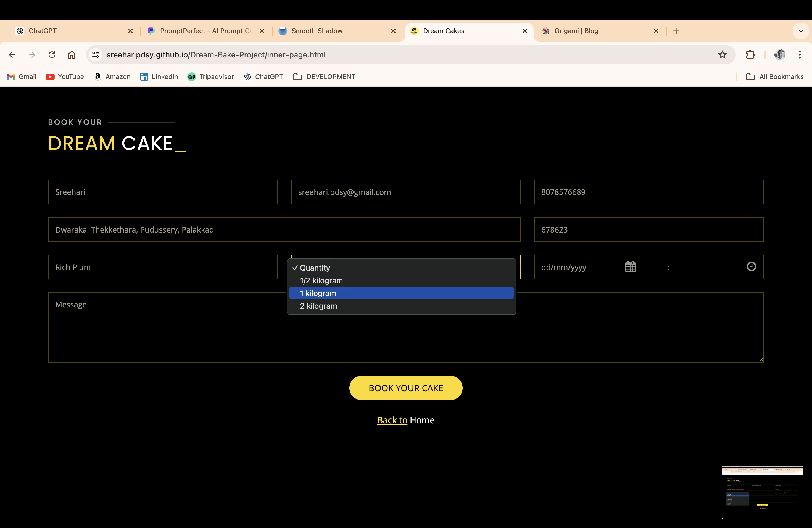The height and width of the screenshot is (528, 812).
Task: Go to browser home page icon
Action: click(x=72, y=55)
